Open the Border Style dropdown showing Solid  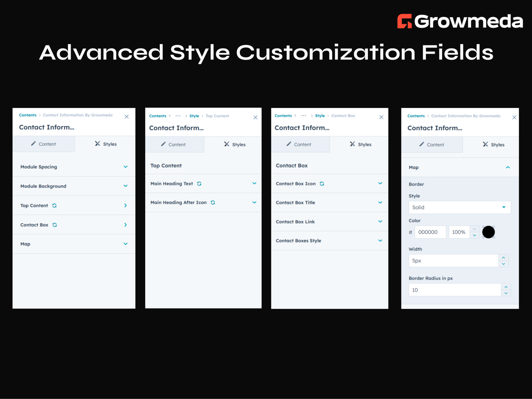(x=460, y=207)
